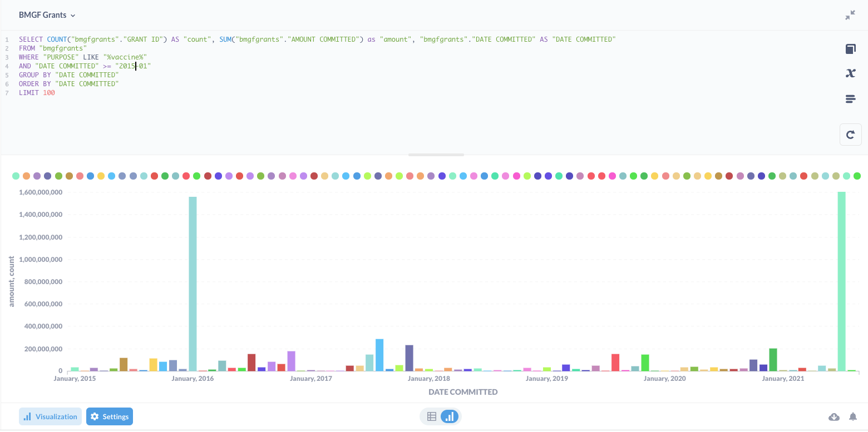Open the Visualization options button
Image resolution: width=868 pixels, height=432 pixels.
[x=51, y=416]
